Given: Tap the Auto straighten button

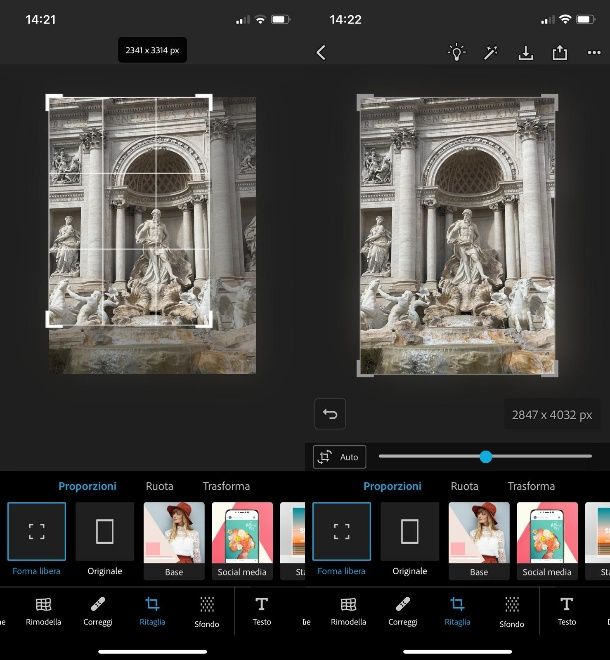Looking at the screenshot, I should (x=339, y=457).
